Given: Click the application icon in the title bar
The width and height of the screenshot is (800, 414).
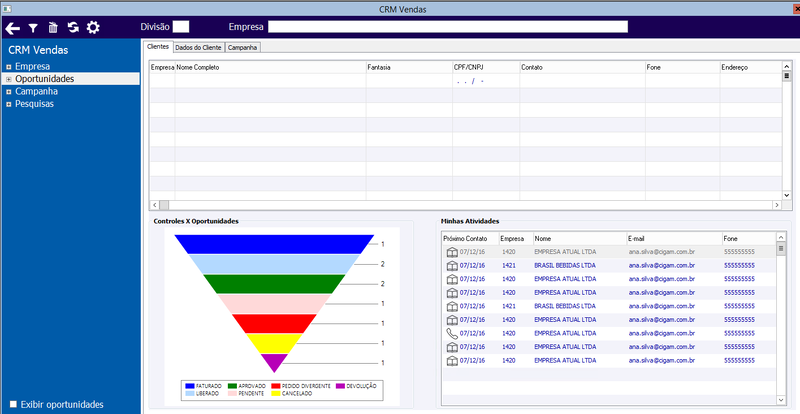Looking at the screenshot, I should [6, 9].
